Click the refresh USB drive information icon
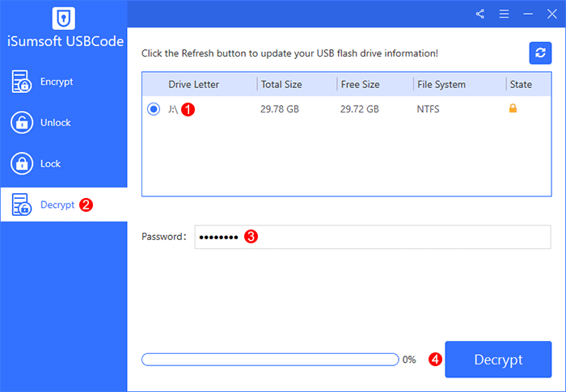The image size is (566, 392). click(x=540, y=53)
